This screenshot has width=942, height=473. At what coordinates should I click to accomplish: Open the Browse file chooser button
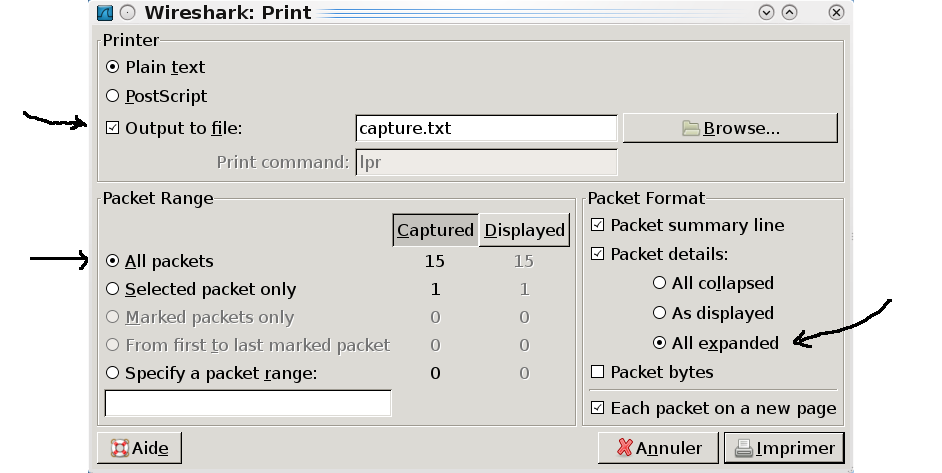coord(730,128)
